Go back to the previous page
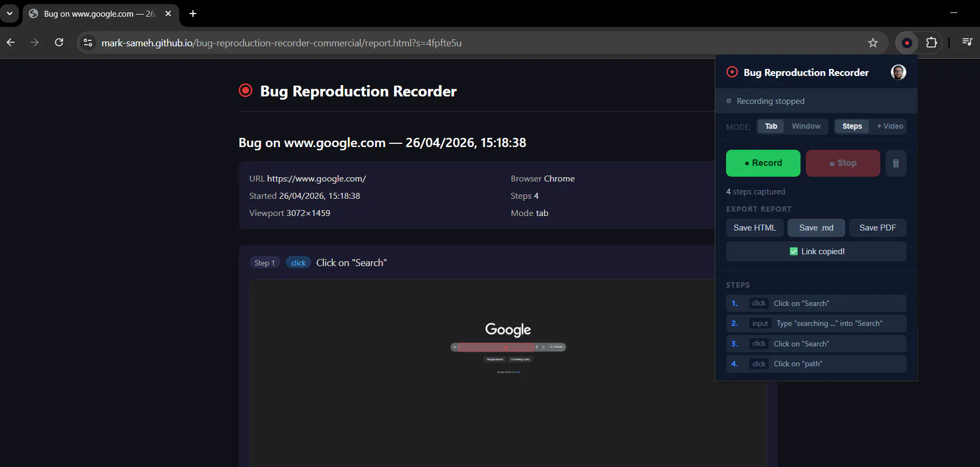 [x=11, y=43]
